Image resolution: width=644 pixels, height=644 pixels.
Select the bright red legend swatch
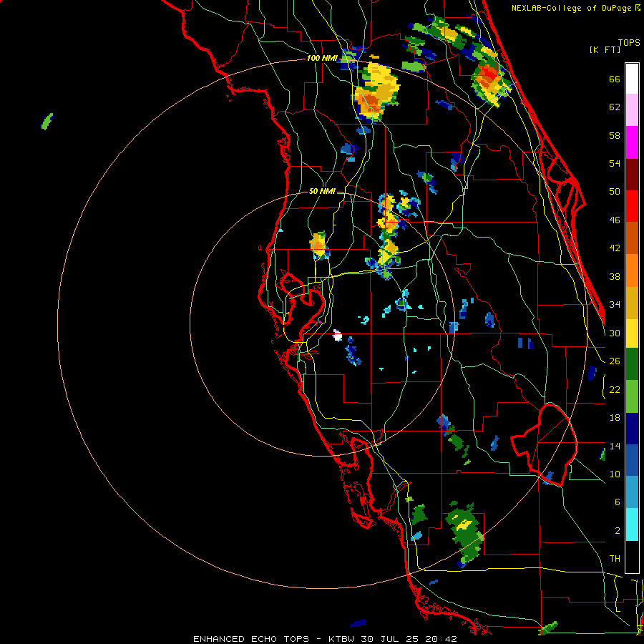pyautogui.click(x=632, y=206)
